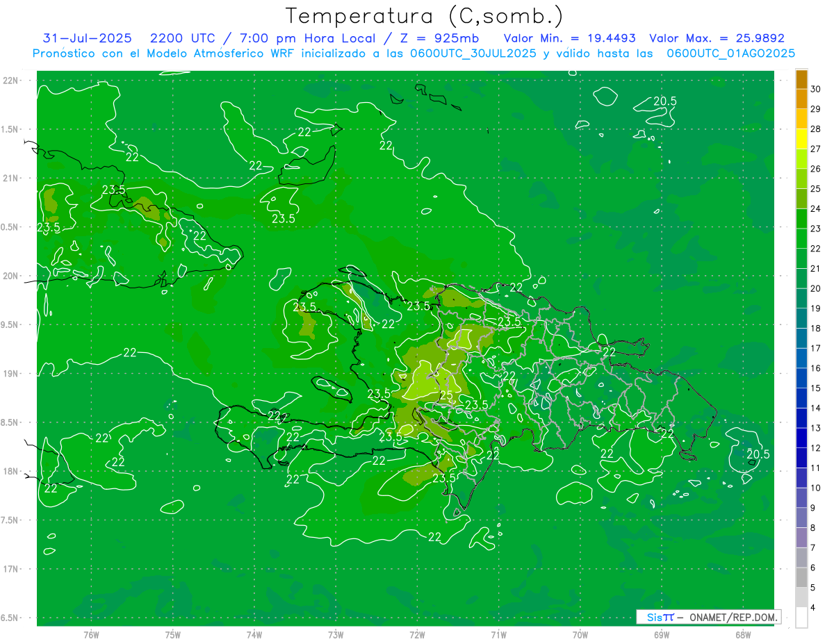The width and height of the screenshot is (834, 644).
Task: Click the colorbar scale label '30'
Action: [816, 88]
